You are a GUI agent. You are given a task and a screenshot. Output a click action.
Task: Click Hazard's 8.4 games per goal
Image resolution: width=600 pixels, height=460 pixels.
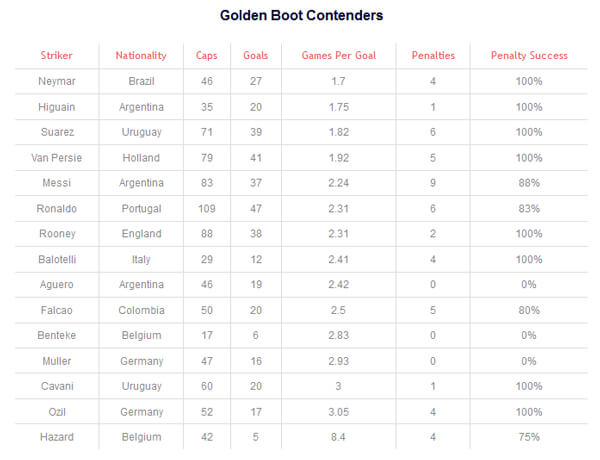click(x=338, y=437)
